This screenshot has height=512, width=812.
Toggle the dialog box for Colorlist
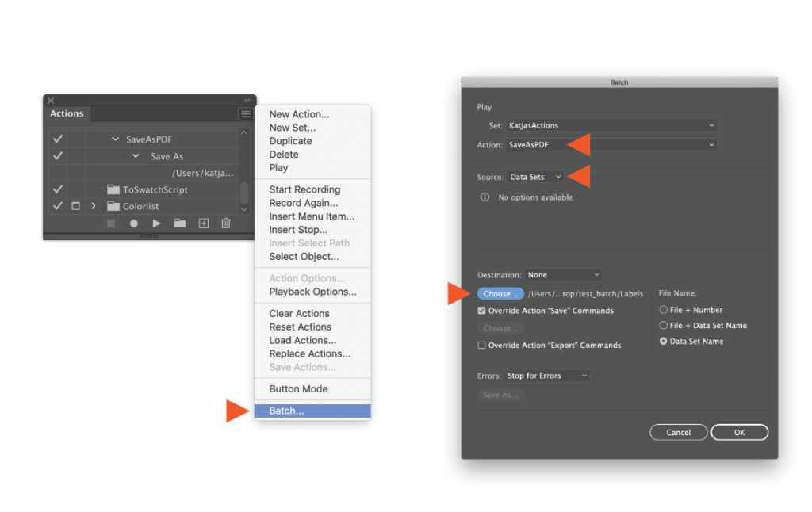75,206
